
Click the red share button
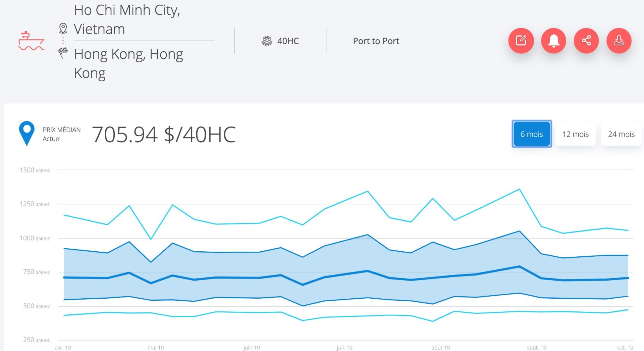click(586, 41)
